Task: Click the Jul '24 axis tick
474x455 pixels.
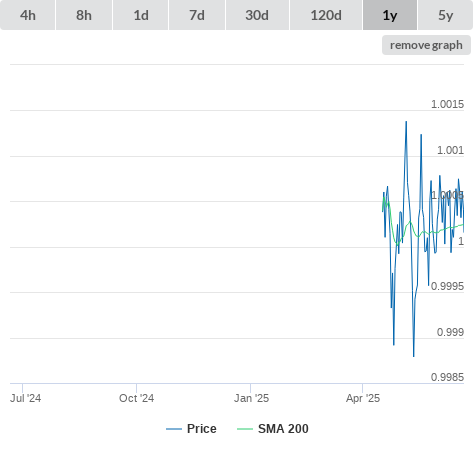Action: (25, 398)
